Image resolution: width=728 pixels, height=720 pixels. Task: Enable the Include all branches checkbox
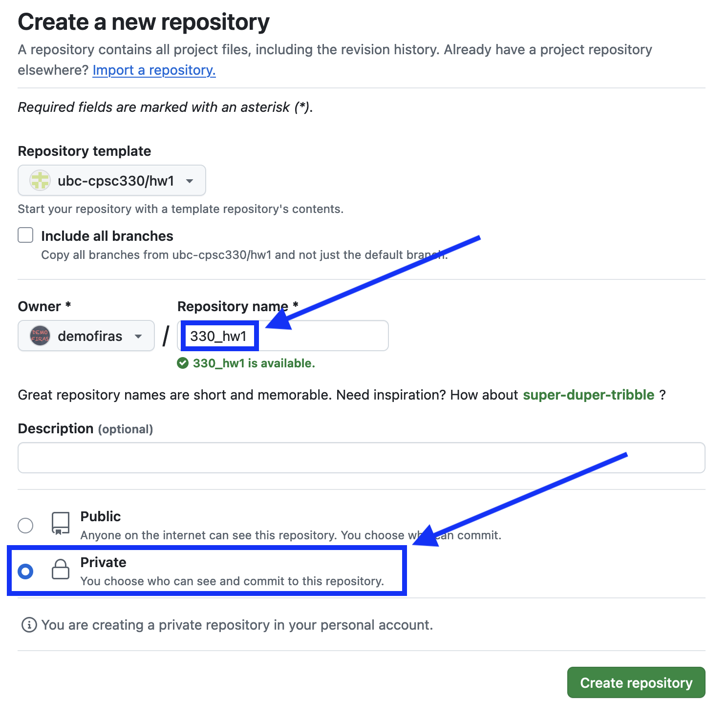(x=25, y=235)
